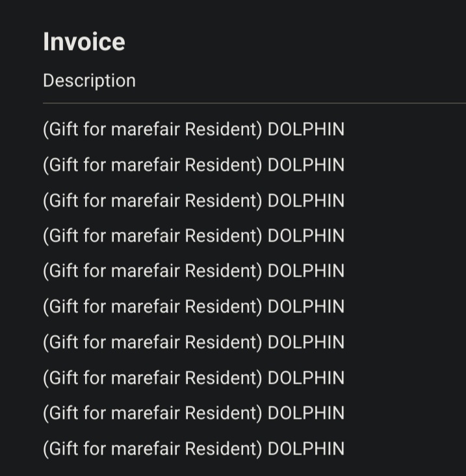Click the word Gift in the third row
Screen dimensions: 466x476
(64, 201)
